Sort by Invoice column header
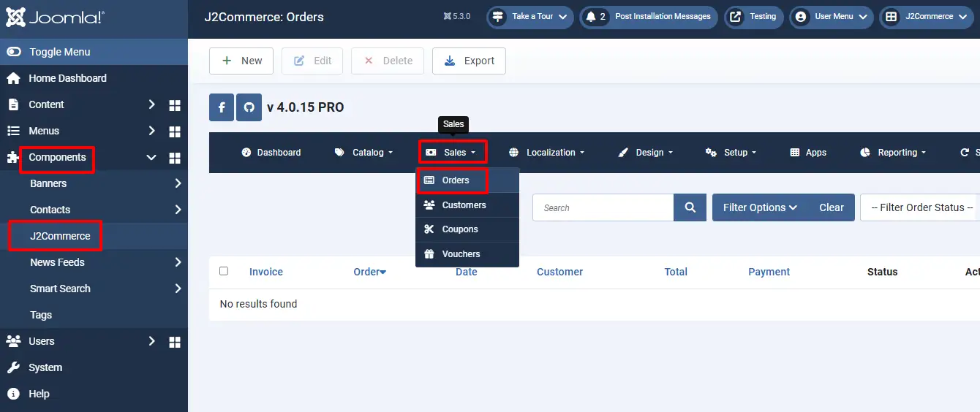980x412 pixels. point(266,272)
